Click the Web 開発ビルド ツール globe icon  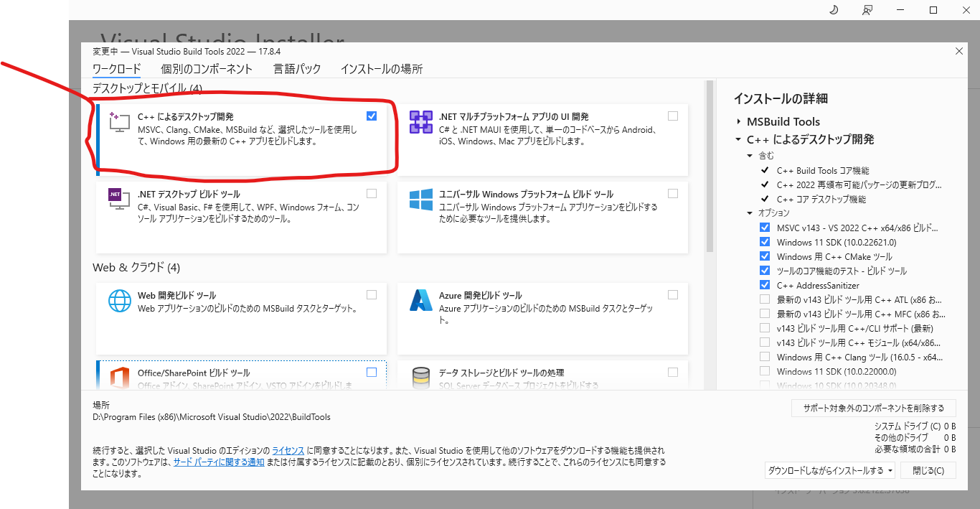[x=119, y=300]
